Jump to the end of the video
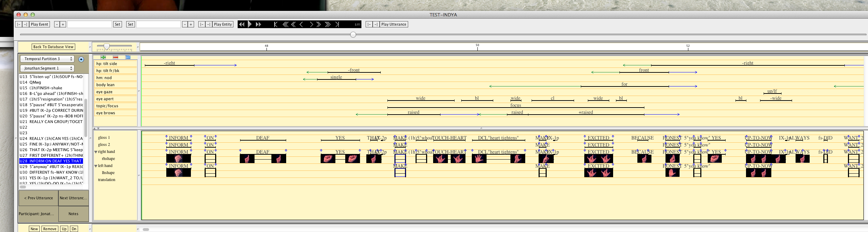This screenshot has width=868, height=232. coord(337,24)
